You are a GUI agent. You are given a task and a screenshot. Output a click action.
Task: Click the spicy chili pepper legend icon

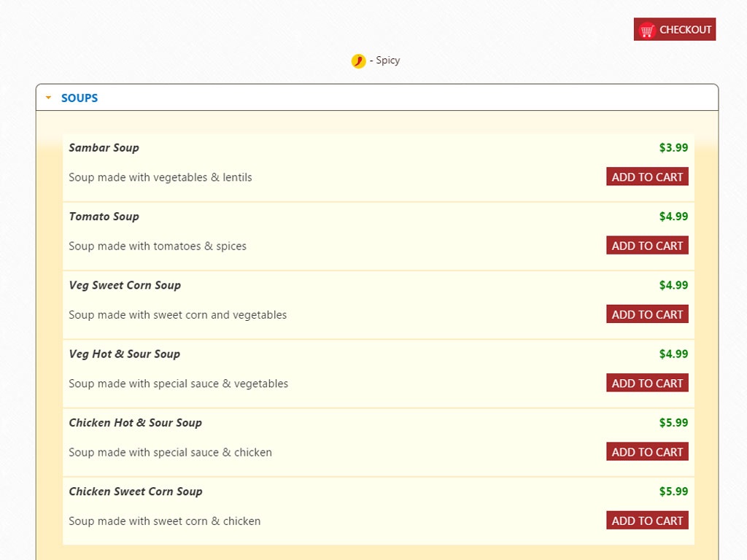(x=358, y=61)
